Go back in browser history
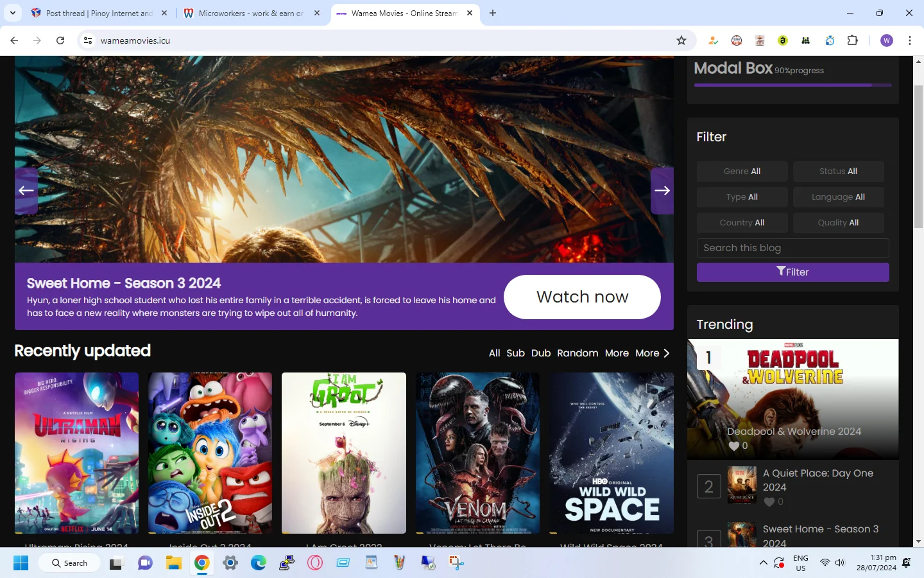 (14, 40)
